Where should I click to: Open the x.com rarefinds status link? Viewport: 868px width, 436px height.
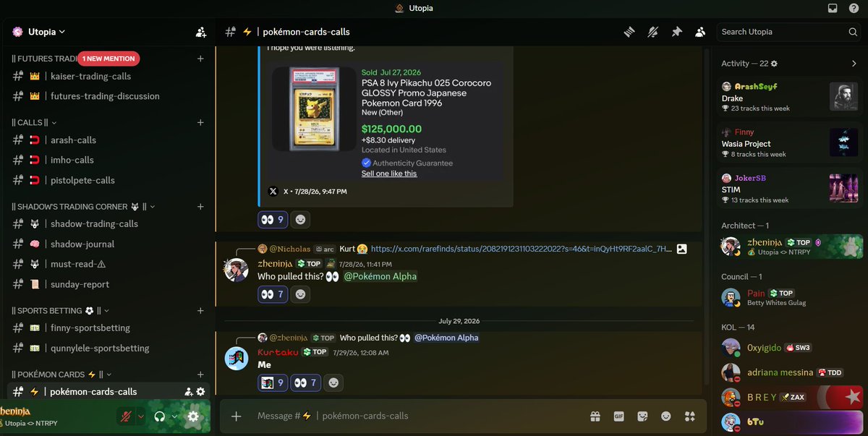[x=520, y=249]
